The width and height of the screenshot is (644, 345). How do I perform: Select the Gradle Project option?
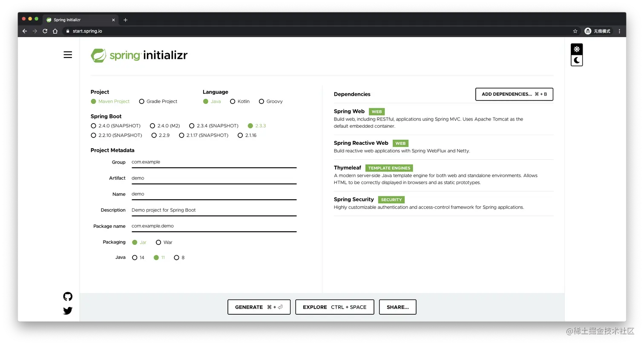(x=158, y=101)
